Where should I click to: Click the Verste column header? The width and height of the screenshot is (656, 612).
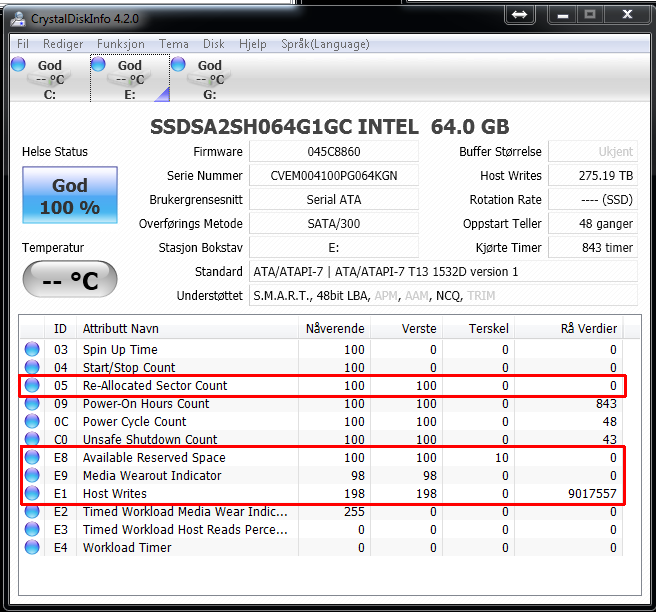tap(407, 328)
